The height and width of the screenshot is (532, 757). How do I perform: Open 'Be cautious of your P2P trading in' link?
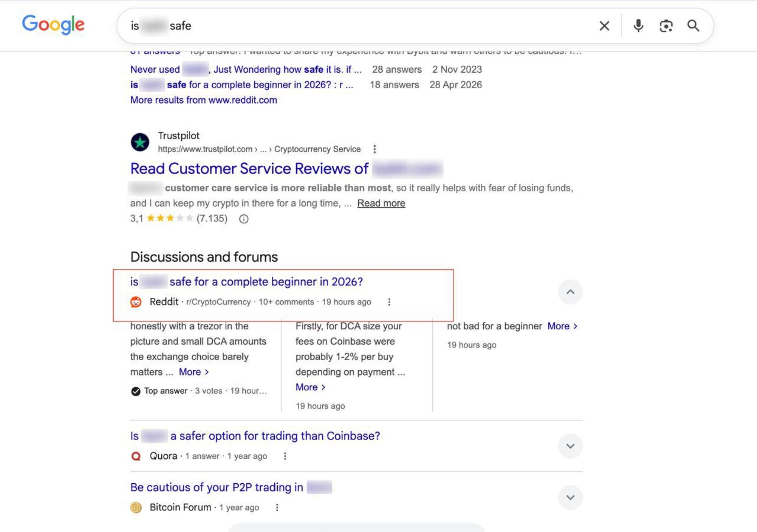coord(231,487)
